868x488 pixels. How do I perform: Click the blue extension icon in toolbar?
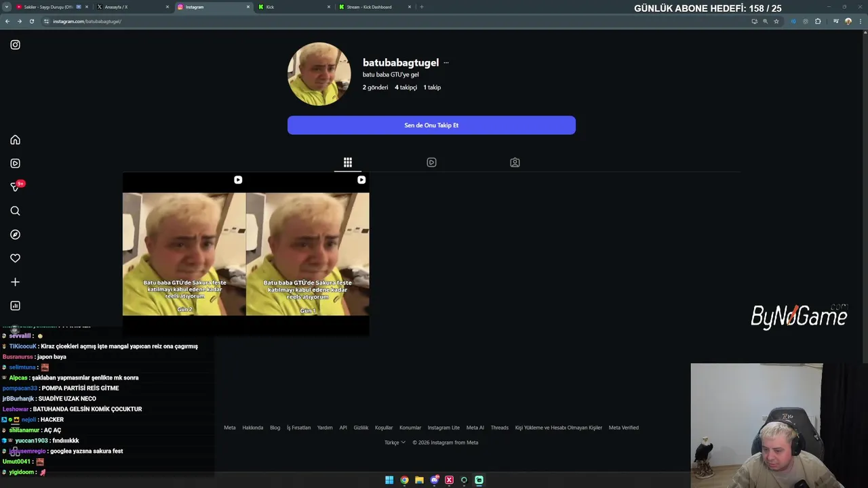coord(793,21)
